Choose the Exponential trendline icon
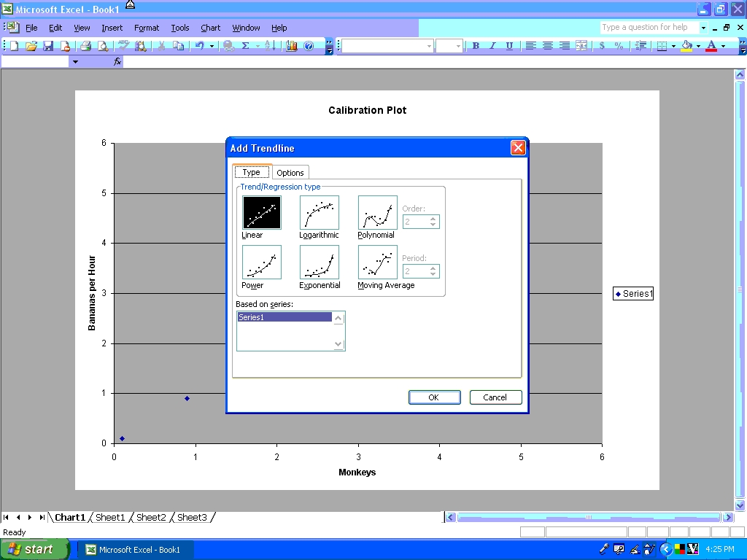 coord(319,262)
